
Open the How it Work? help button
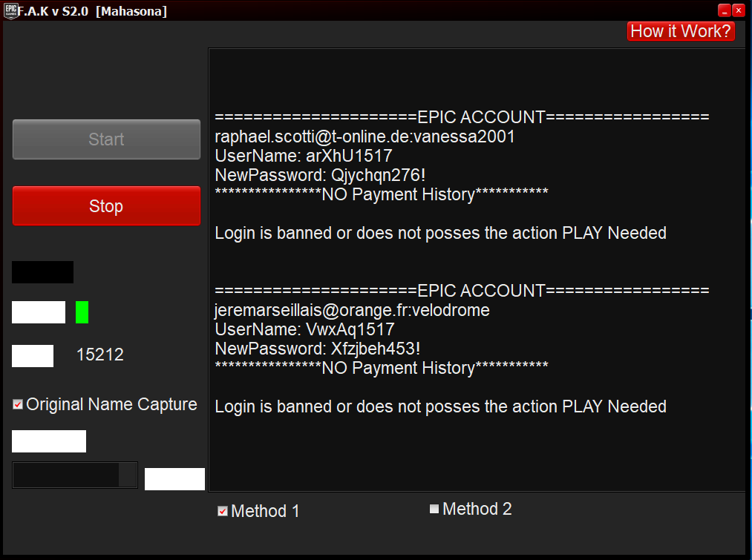[681, 31]
